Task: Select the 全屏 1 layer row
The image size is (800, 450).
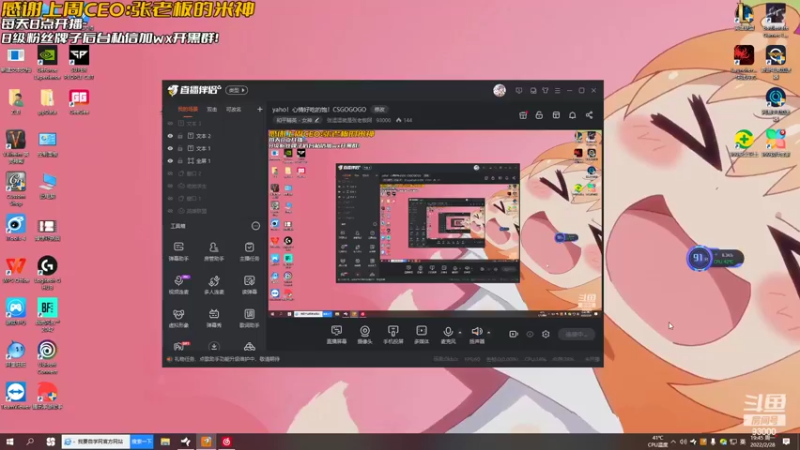Action: pos(214,161)
